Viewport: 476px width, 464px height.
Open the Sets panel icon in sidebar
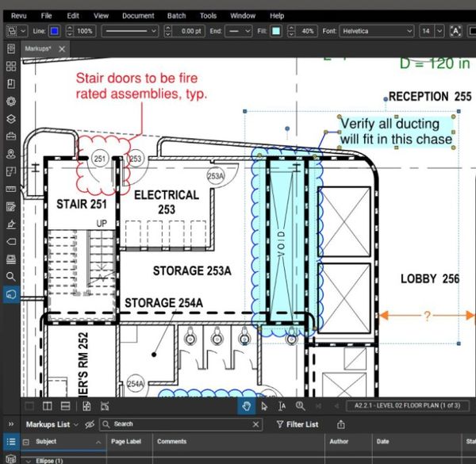coord(11,259)
